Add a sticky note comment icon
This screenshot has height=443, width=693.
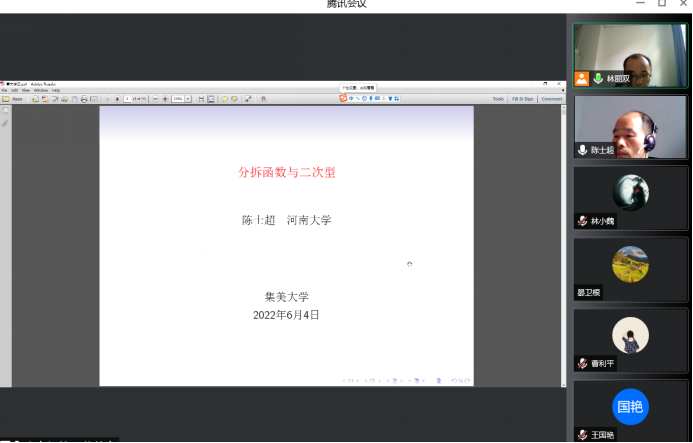224,99
